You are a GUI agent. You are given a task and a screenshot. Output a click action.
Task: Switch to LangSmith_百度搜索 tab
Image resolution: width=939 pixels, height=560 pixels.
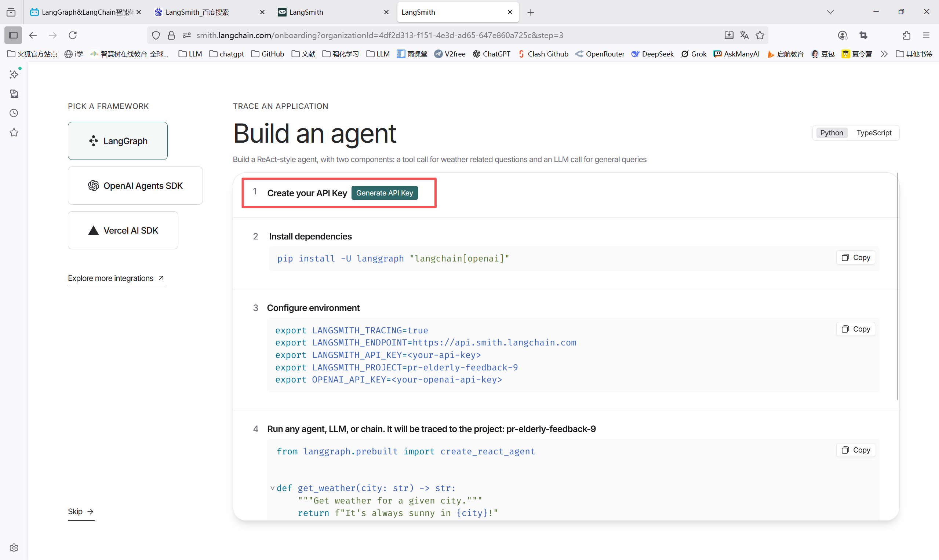[197, 12]
